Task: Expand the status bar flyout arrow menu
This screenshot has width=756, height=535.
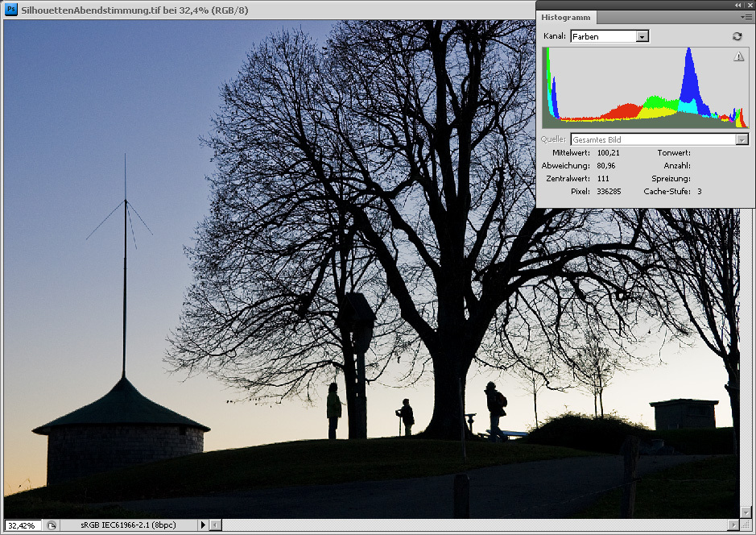Action: (203, 525)
